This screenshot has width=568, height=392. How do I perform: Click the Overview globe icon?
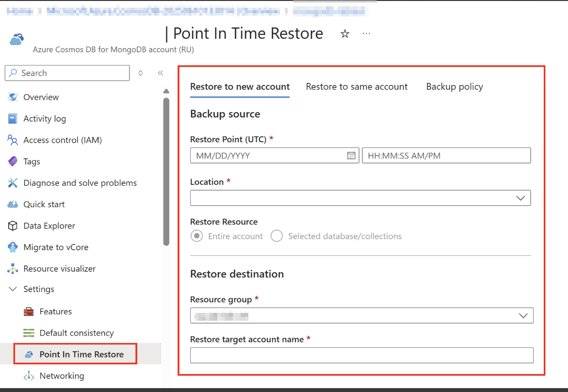13,97
